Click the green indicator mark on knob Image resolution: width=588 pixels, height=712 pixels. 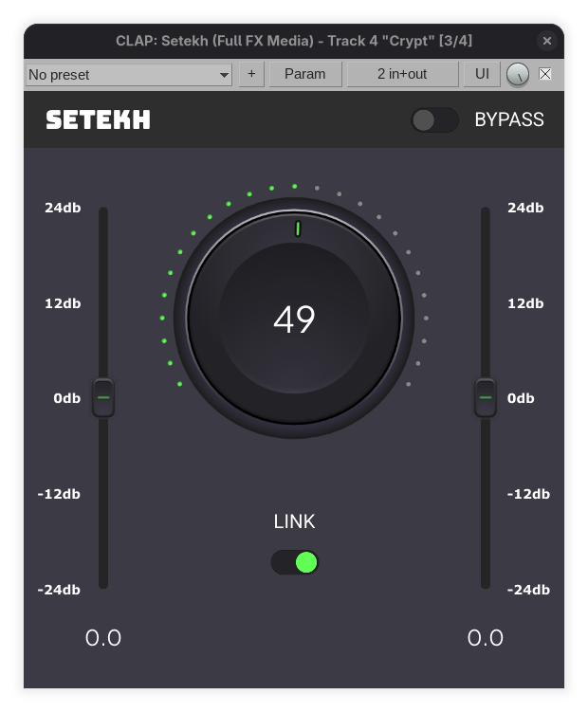[298, 228]
